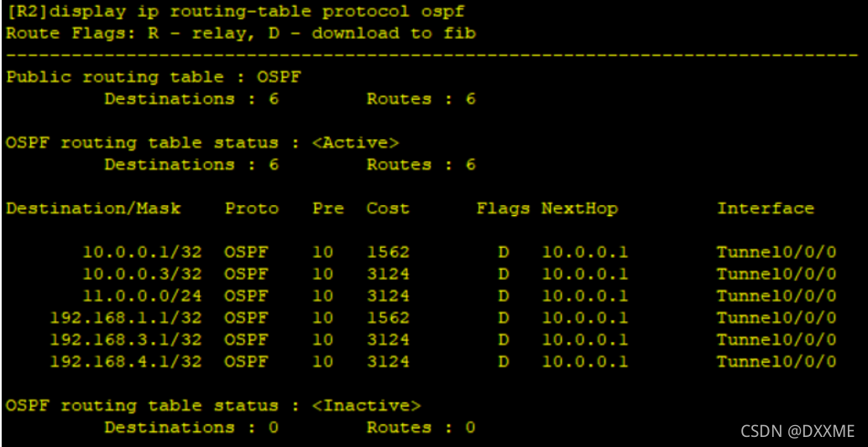Image resolution: width=868 pixels, height=447 pixels.
Task: Select the 10.0.0.3/32 destination entry
Action: tap(142, 274)
